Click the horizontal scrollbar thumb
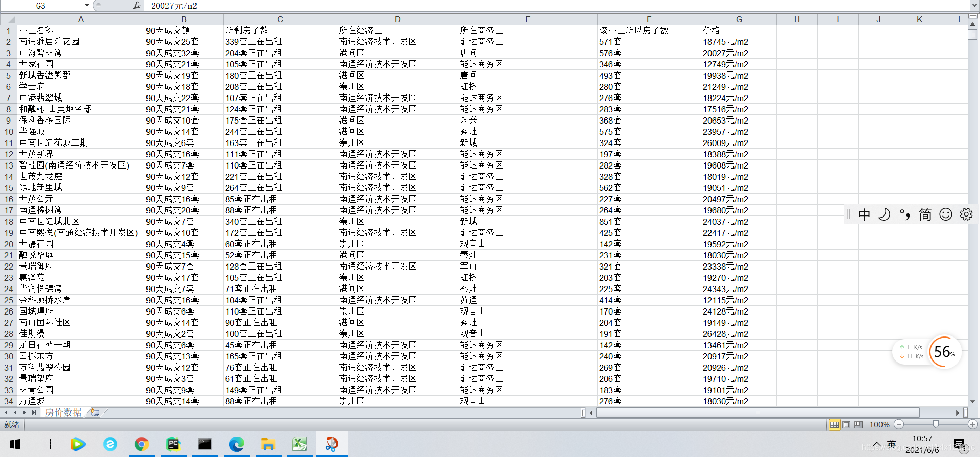980x457 pixels. click(x=757, y=412)
